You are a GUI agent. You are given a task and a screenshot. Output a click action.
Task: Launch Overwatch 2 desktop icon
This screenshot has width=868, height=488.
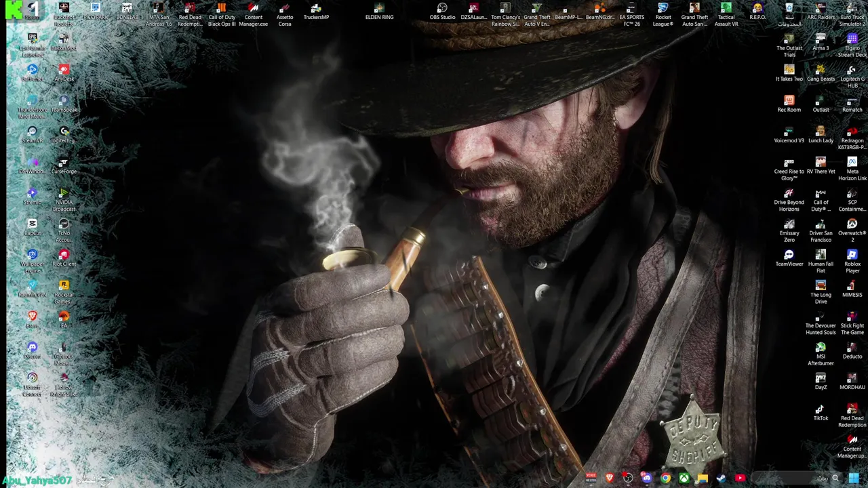pos(852,230)
